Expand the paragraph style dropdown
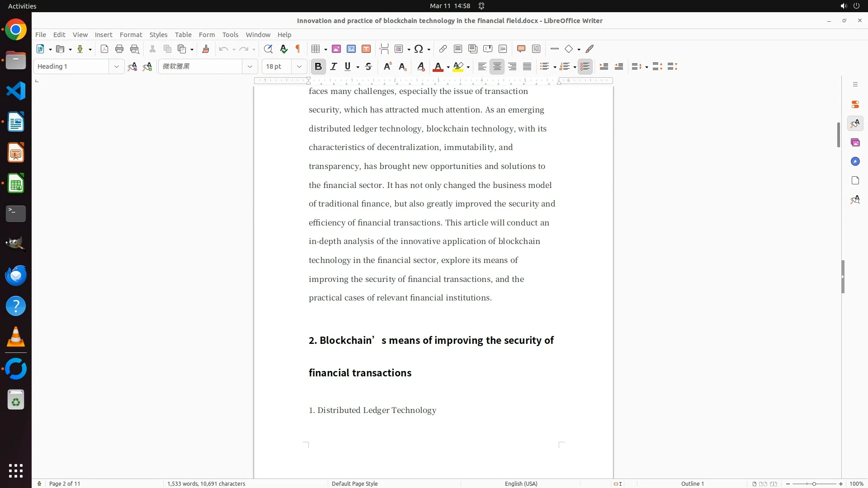The image size is (868, 488). 117,67
